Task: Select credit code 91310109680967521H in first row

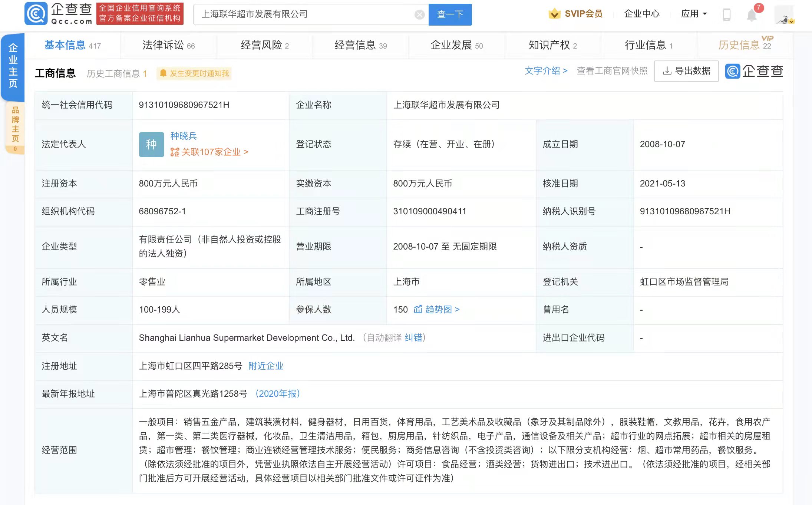Action: 184,105
